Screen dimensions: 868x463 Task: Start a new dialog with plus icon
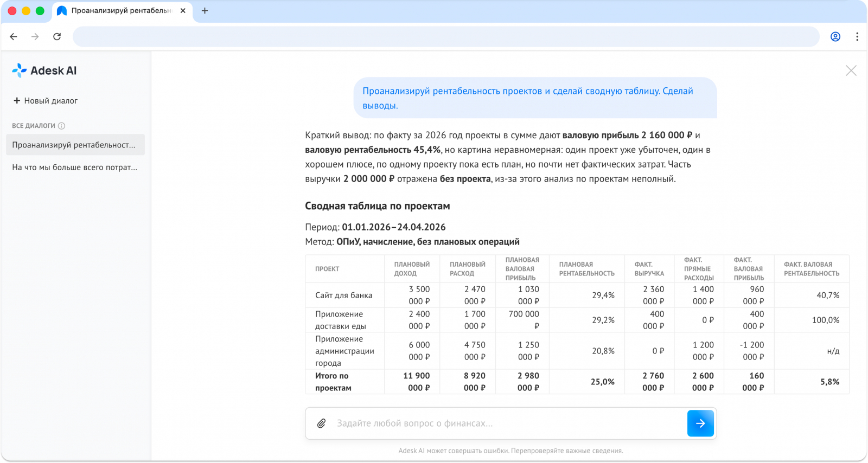(x=17, y=100)
